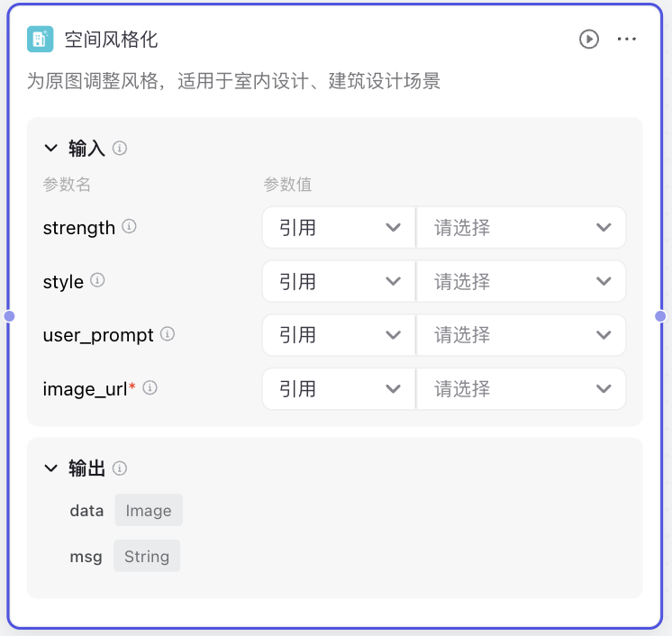Collapse the 输出 section

50,468
